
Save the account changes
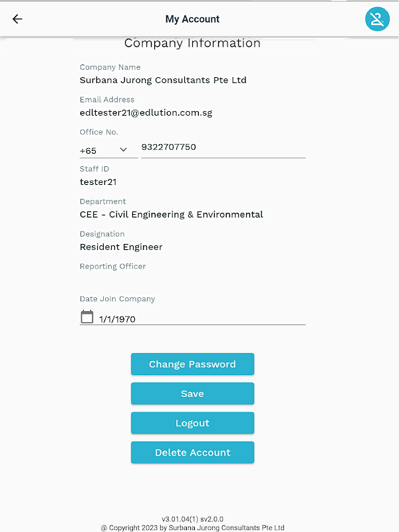pyautogui.click(x=192, y=394)
